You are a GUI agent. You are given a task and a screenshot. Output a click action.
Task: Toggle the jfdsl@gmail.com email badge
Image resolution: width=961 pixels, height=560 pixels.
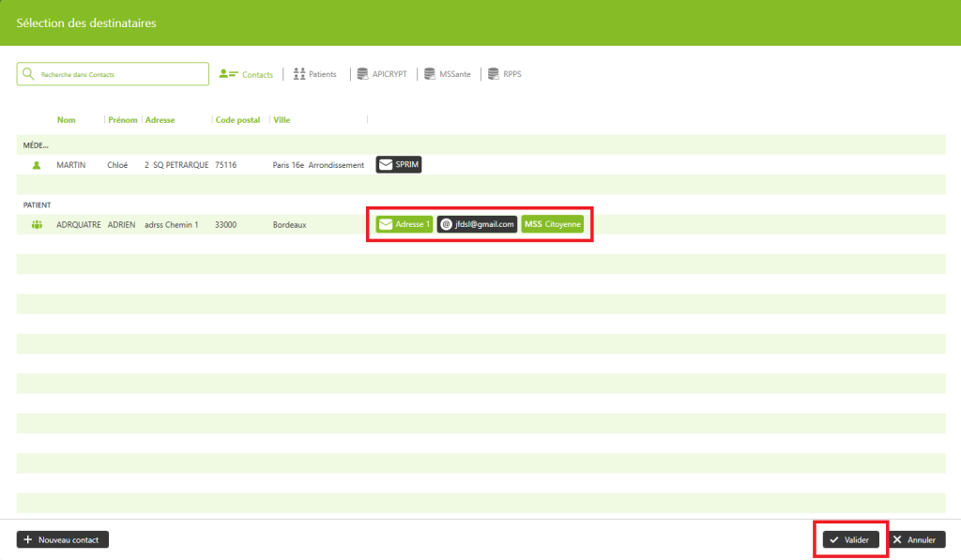point(477,225)
